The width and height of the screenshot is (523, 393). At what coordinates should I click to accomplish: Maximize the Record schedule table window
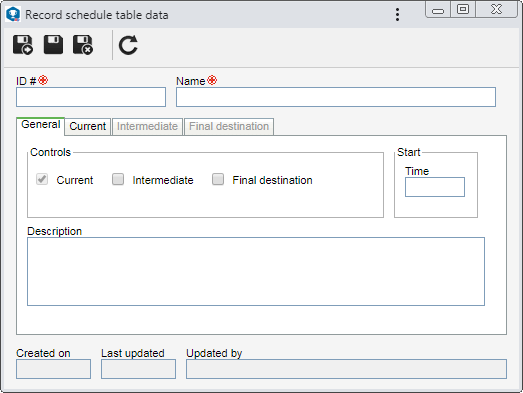(x=463, y=9)
